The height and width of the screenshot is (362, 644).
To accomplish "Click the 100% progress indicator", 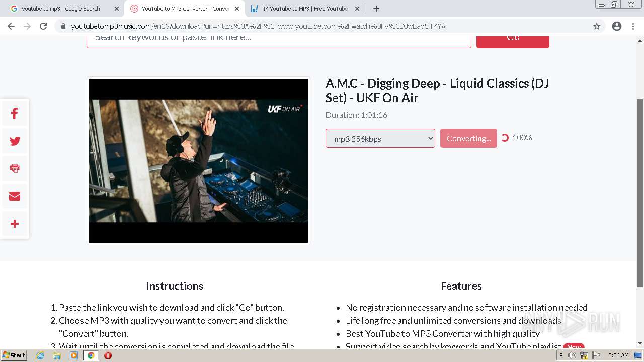I will [x=522, y=138].
